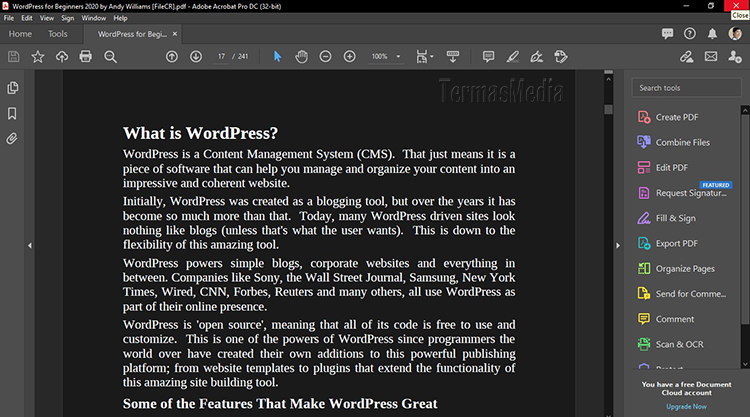Open the chat messages icon

(667, 33)
